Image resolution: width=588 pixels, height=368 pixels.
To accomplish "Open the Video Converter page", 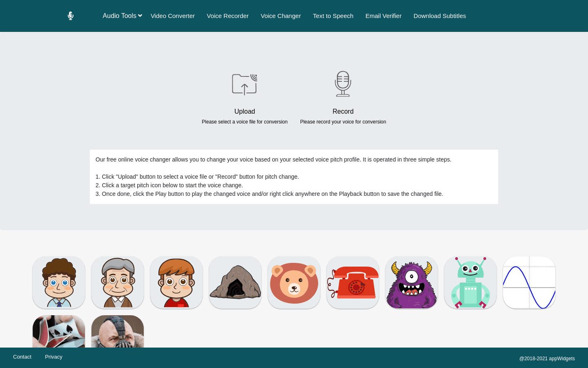I will point(172,16).
